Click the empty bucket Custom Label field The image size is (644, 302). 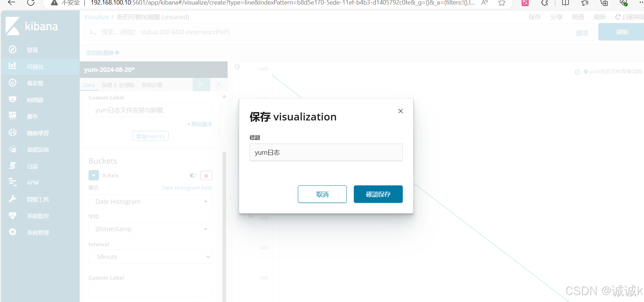coord(150,290)
